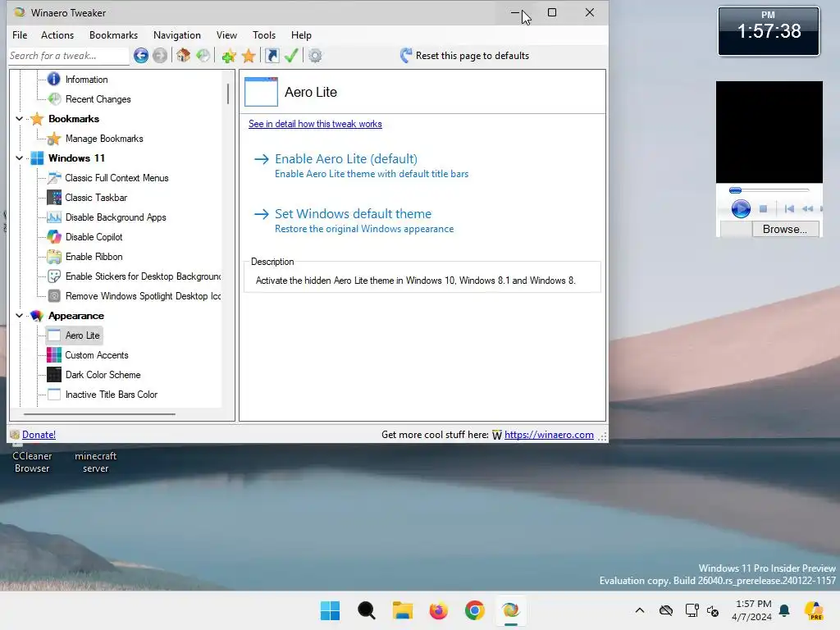Play media in the desktop player gadget
The height and width of the screenshot is (630, 840).
coord(741,208)
